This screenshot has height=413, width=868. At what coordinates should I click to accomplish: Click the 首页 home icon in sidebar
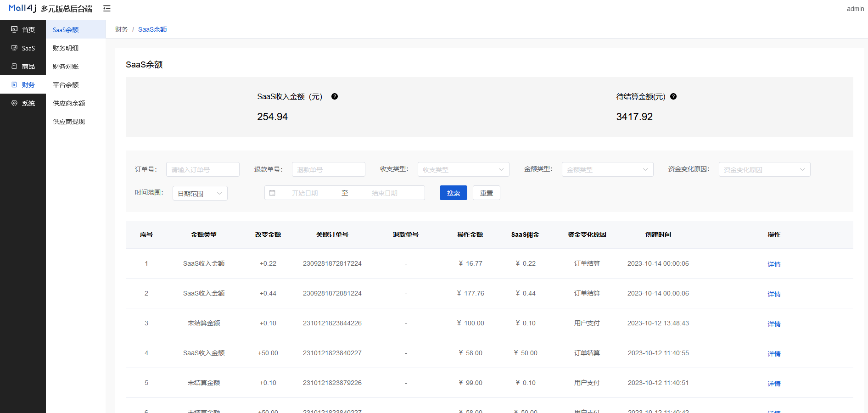[14, 29]
